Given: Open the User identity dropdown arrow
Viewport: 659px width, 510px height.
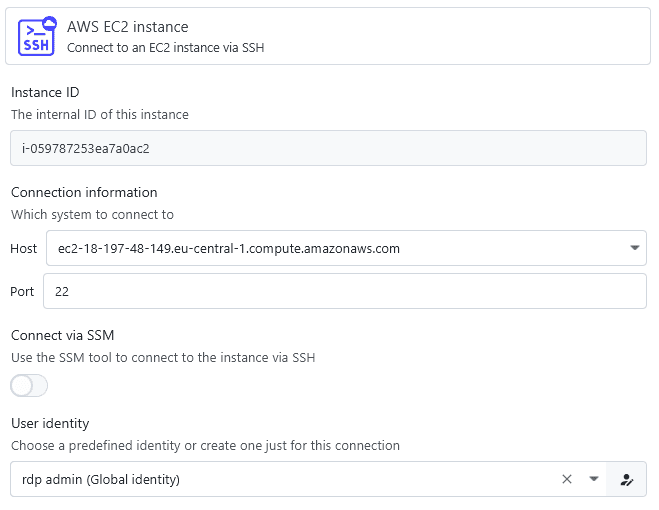Looking at the screenshot, I should pos(593,479).
